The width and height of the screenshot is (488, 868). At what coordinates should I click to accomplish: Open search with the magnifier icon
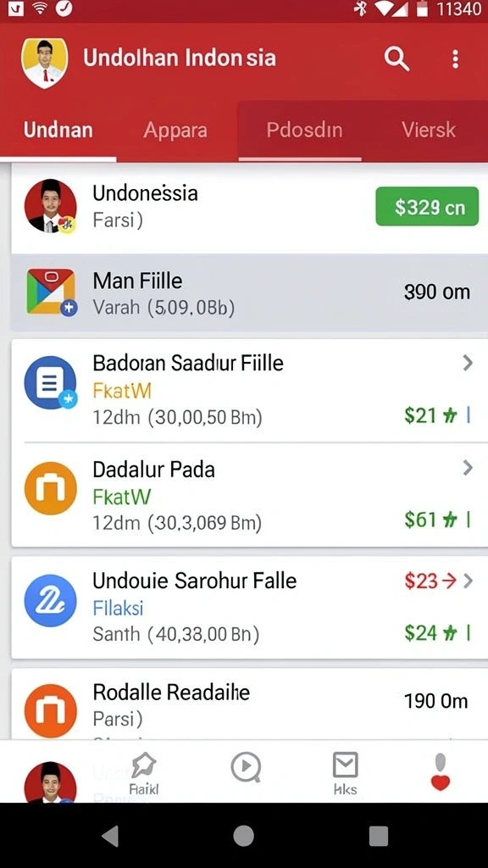tap(396, 58)
